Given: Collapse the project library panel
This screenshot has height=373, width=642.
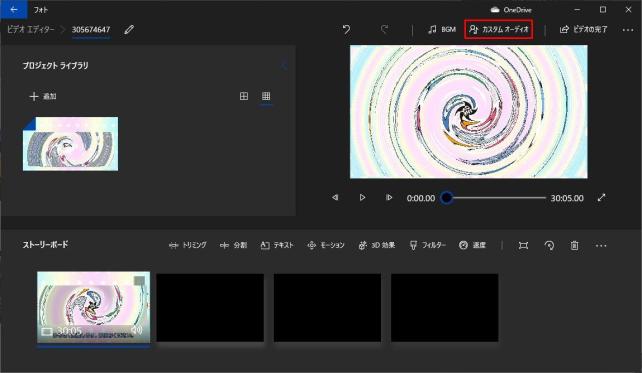Looking at the screenshot, I should coord(284,66).
